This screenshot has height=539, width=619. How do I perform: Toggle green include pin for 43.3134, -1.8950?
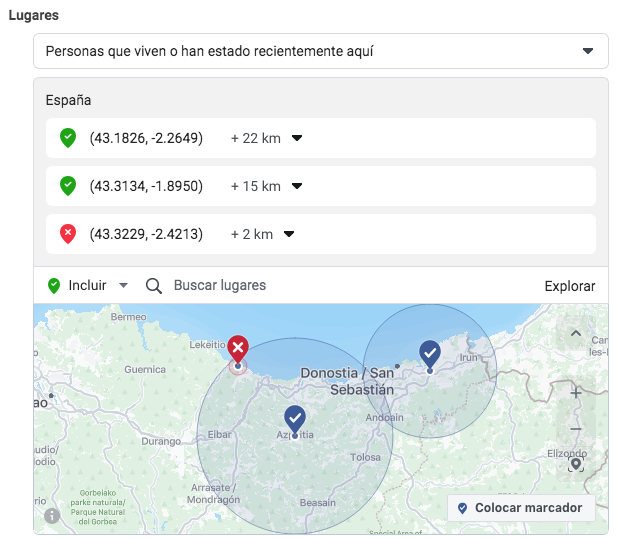68,186
